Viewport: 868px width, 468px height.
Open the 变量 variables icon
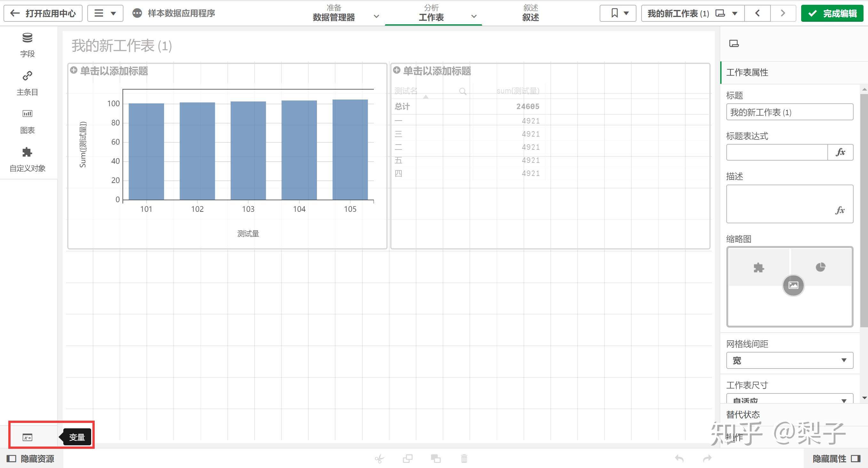(27, 437)
